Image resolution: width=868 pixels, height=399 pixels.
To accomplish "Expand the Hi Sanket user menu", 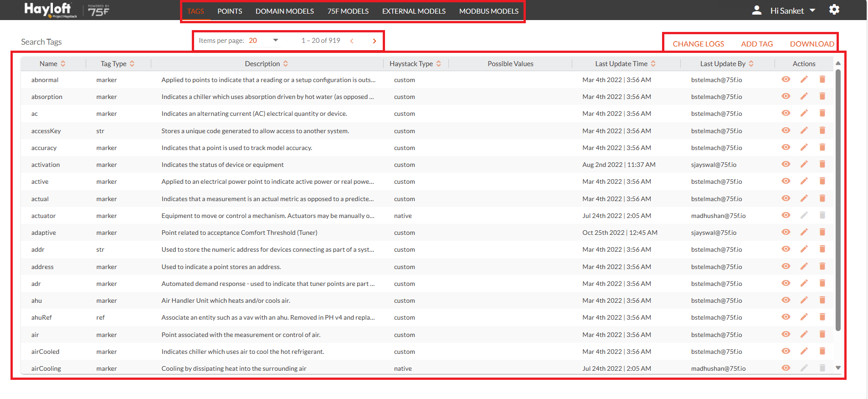I will [x=793, y=10].
